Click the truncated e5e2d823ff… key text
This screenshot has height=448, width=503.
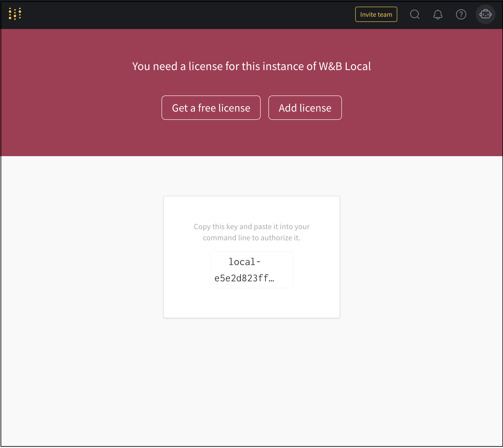pos(244,278)
